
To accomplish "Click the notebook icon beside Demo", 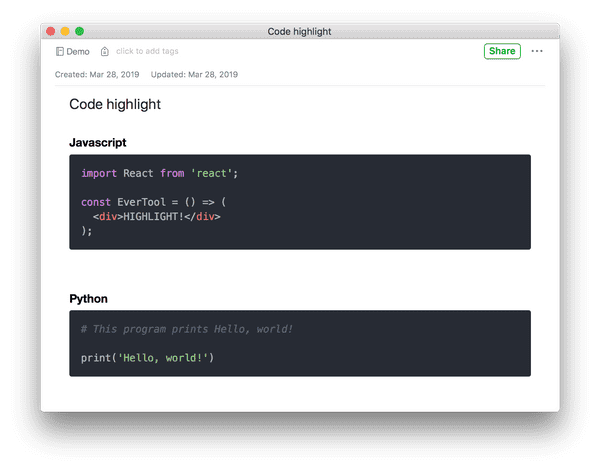I will (x=60, y=51).
